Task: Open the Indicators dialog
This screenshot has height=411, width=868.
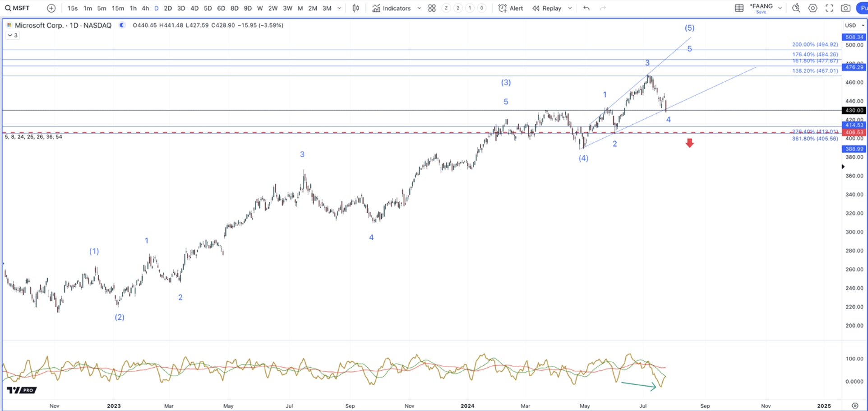Action: pos(392,8)
